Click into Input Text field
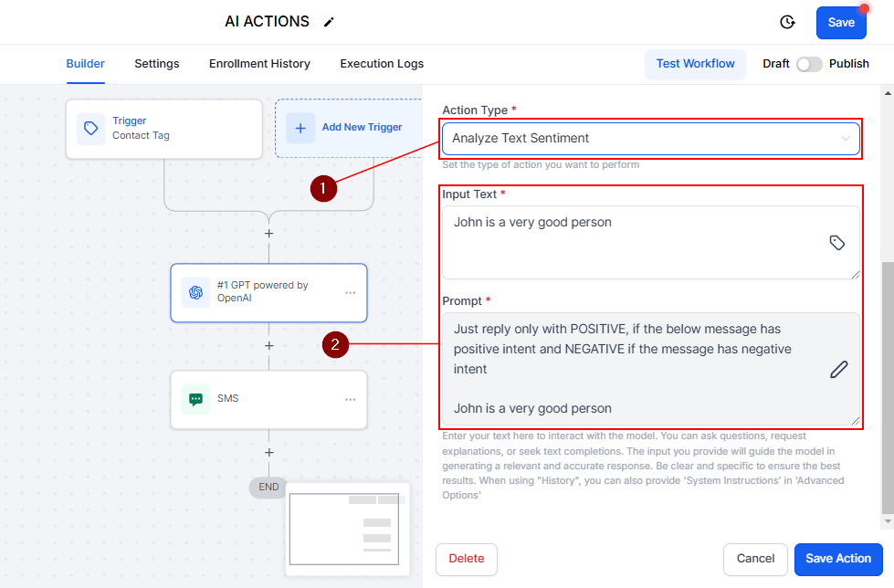Viewport: 894px width, 588px height. 650,242
